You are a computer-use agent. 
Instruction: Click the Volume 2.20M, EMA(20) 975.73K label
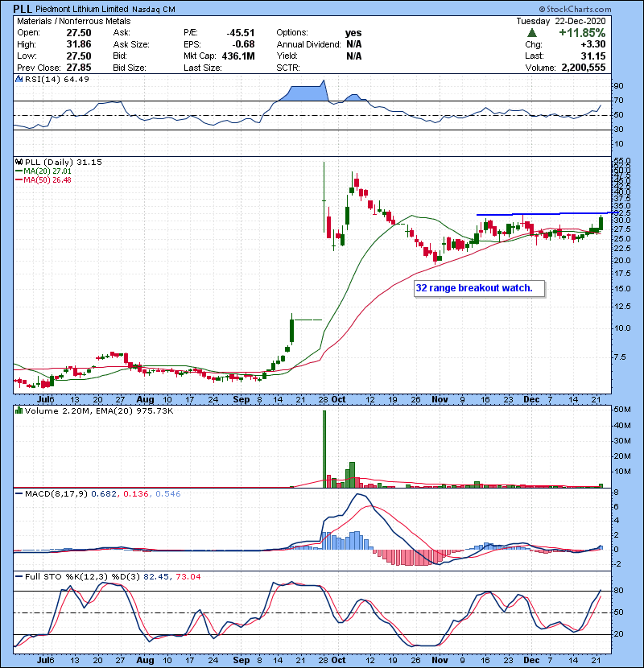click(x=99, y=410)
